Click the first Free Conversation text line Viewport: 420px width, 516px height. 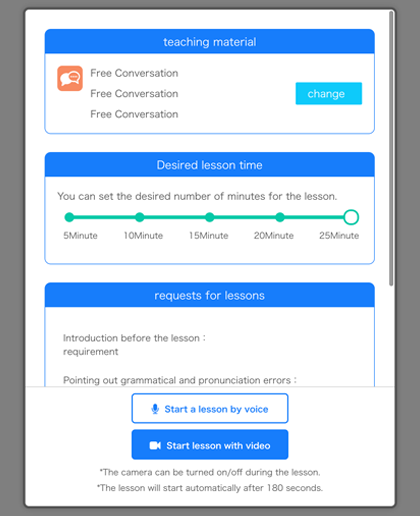click(134, 73)
